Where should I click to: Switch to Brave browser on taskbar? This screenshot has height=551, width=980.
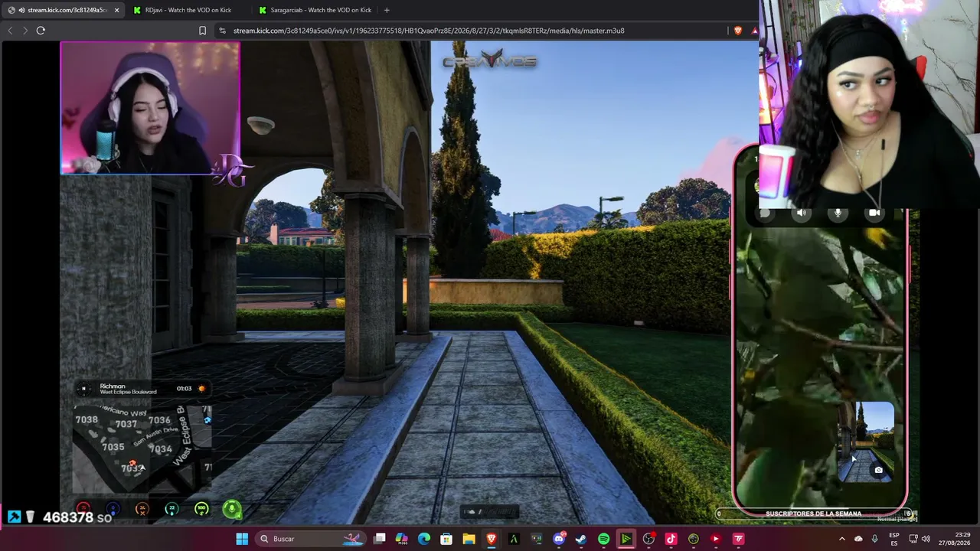492,539
